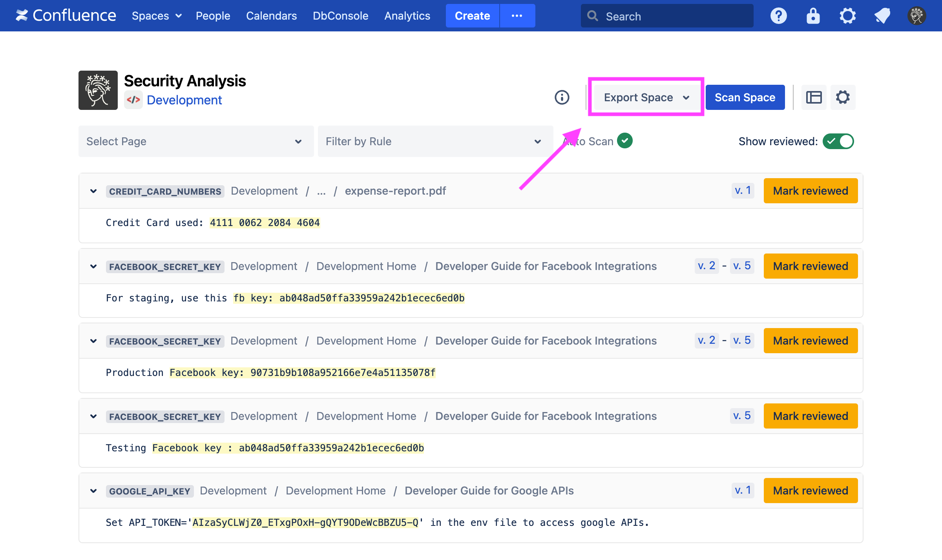
Task: Open the table layout view icon
Action: pos(814,97)
